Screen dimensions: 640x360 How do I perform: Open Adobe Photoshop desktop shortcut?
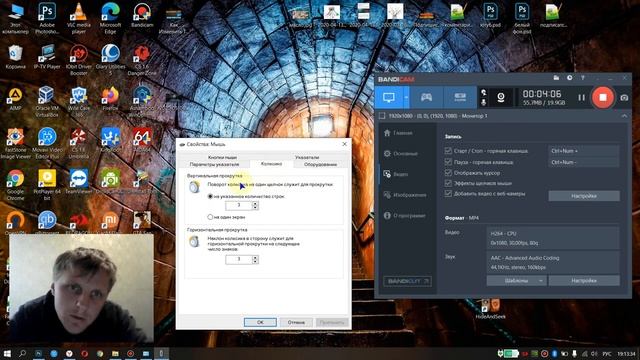[x=47, y=18]
